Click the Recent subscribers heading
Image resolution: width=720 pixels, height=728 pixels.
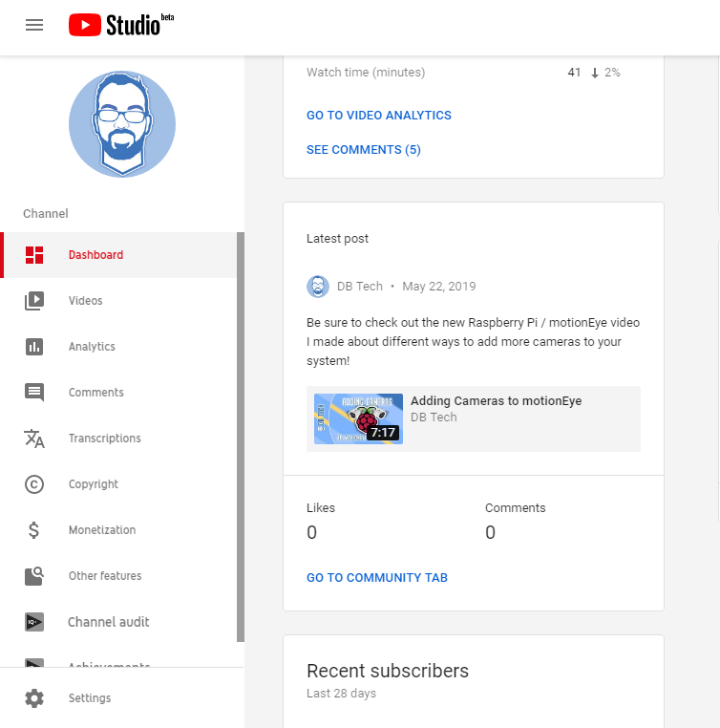click(388, 671)
